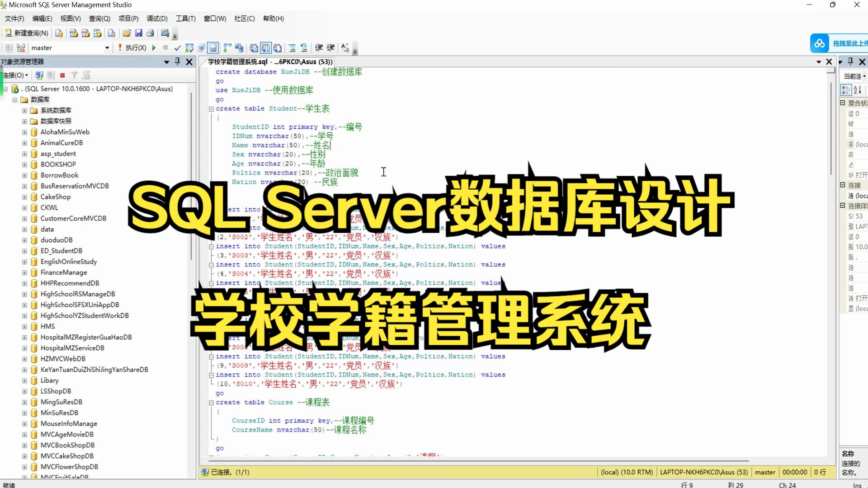The width and height of the screenshot is (868, 488).
Task: Open Object Explorer window position dropdown arrow
Action: (x=166, y=62)
